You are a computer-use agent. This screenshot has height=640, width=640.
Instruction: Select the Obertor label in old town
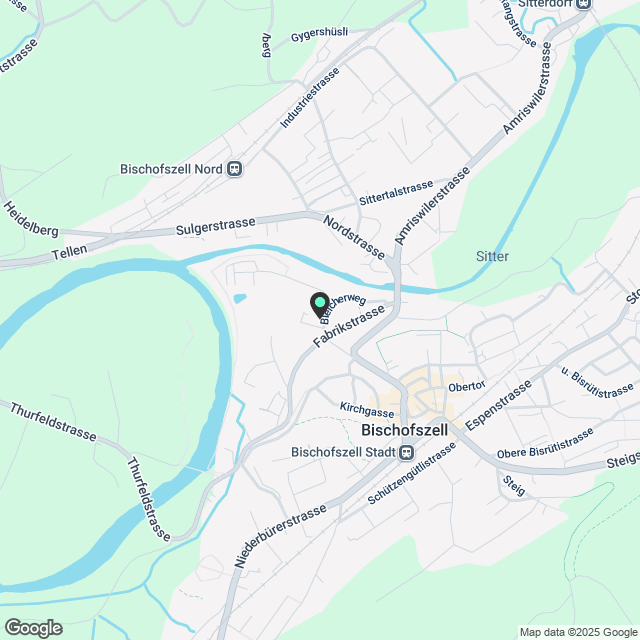pos(467,386)
